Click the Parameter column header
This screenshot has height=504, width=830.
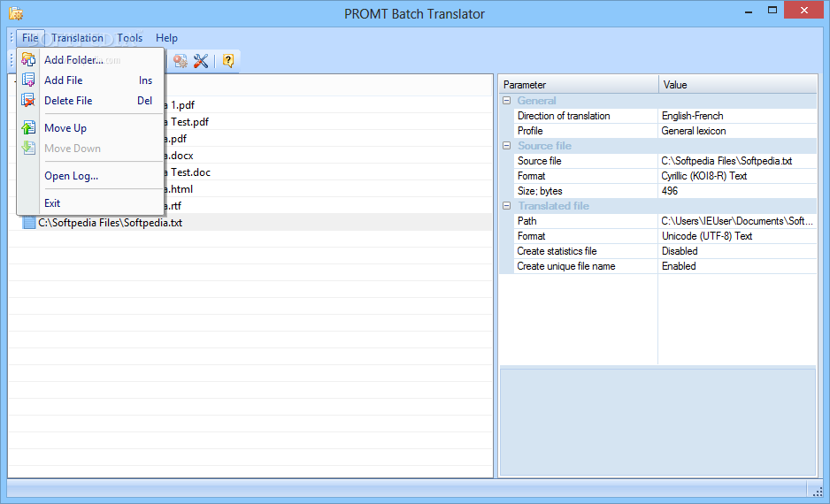click(x=579, y=85)
